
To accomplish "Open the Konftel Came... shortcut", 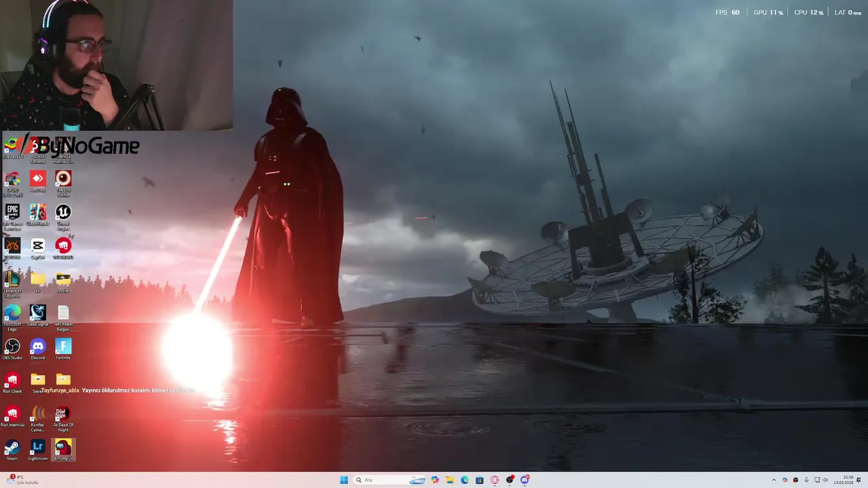I will point(38,419).
